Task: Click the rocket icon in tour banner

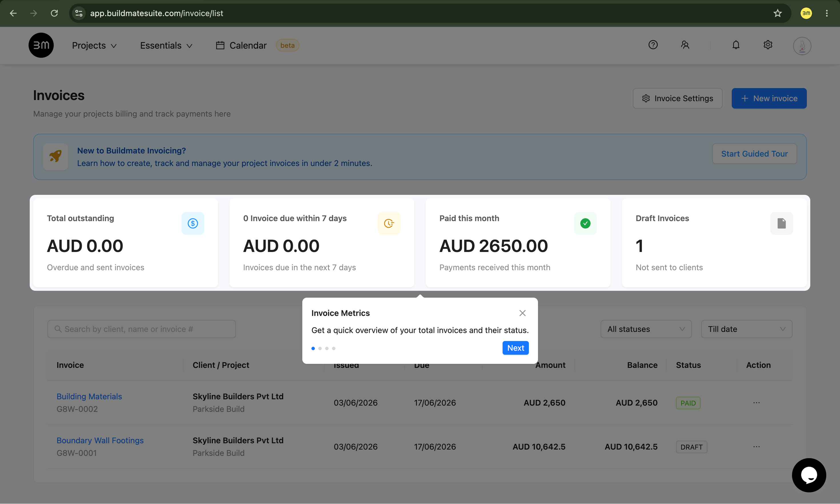Action: click(55, 156)
